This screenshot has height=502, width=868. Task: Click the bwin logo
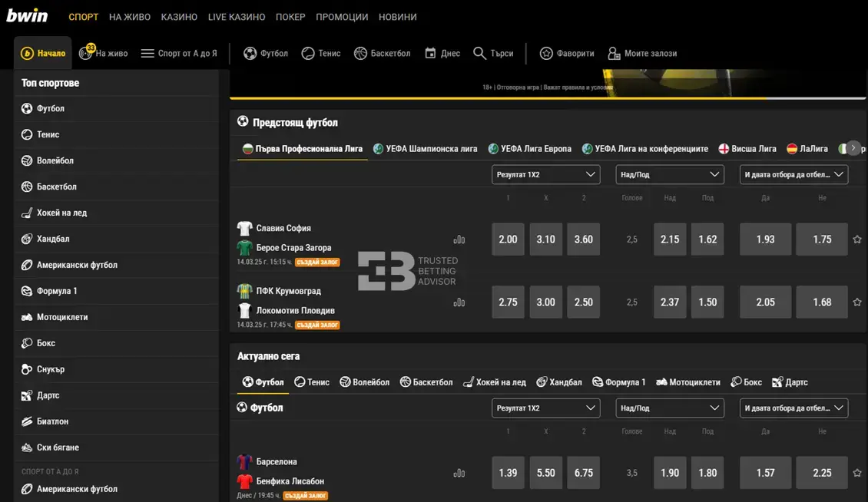(28, 15)
